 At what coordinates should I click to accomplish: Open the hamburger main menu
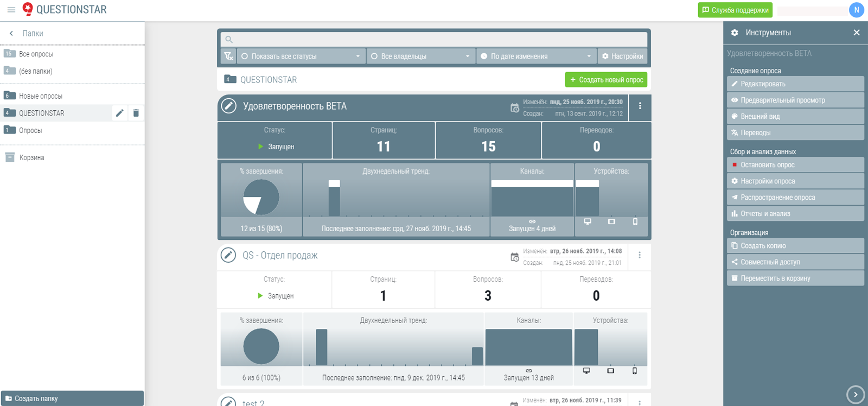tap(11, 10)
